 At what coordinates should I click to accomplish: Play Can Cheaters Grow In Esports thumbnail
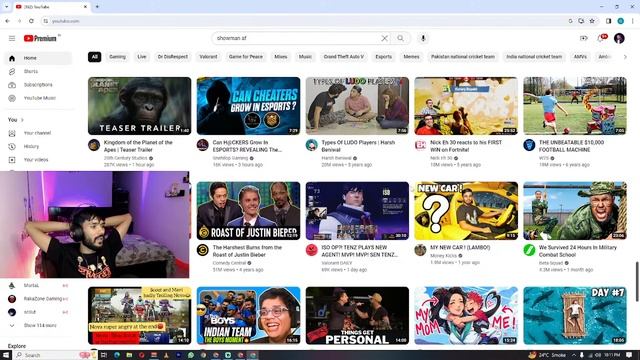click(248, 106)
